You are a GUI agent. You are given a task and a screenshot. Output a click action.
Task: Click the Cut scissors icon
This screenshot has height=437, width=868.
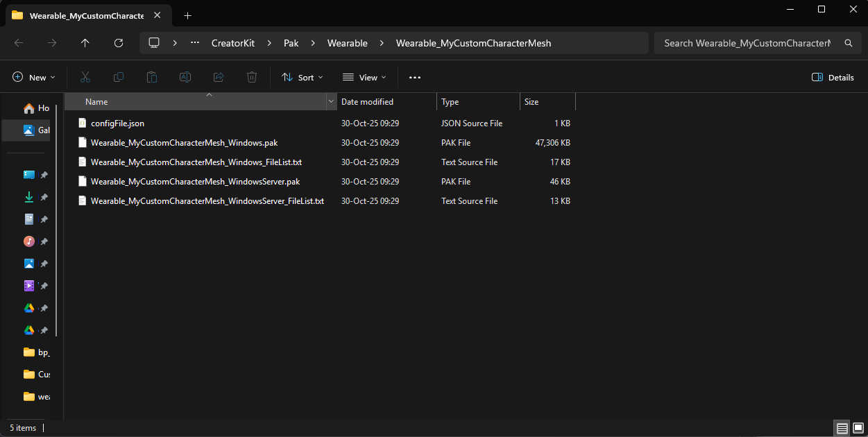(x=85, y=78)
